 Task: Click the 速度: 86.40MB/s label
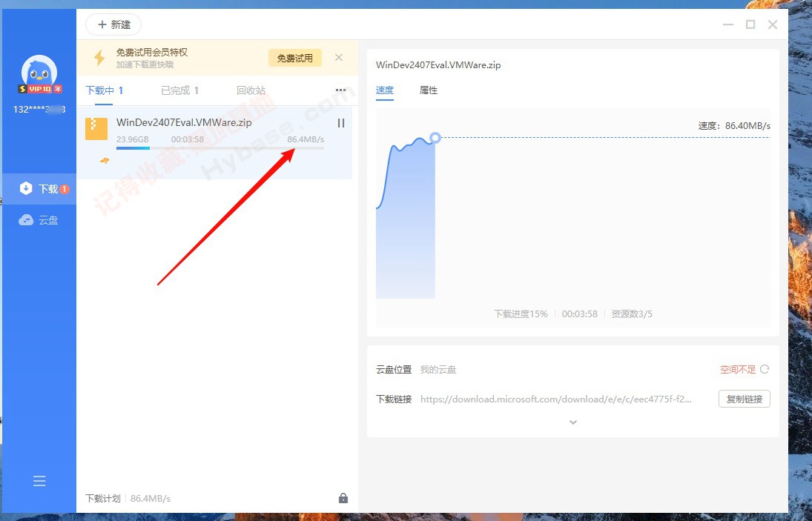734,126
